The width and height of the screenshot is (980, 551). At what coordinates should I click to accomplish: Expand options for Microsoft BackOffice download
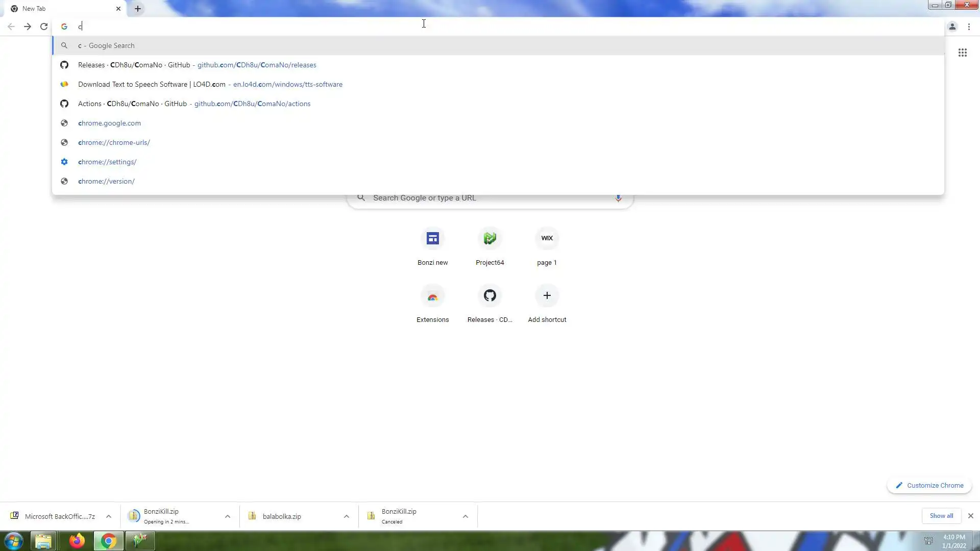109,516
